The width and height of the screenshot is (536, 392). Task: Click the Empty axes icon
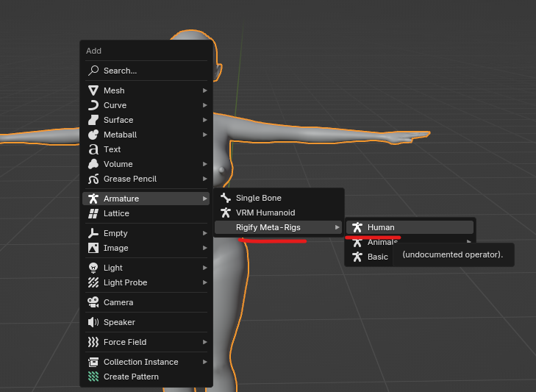click(93, 233)
